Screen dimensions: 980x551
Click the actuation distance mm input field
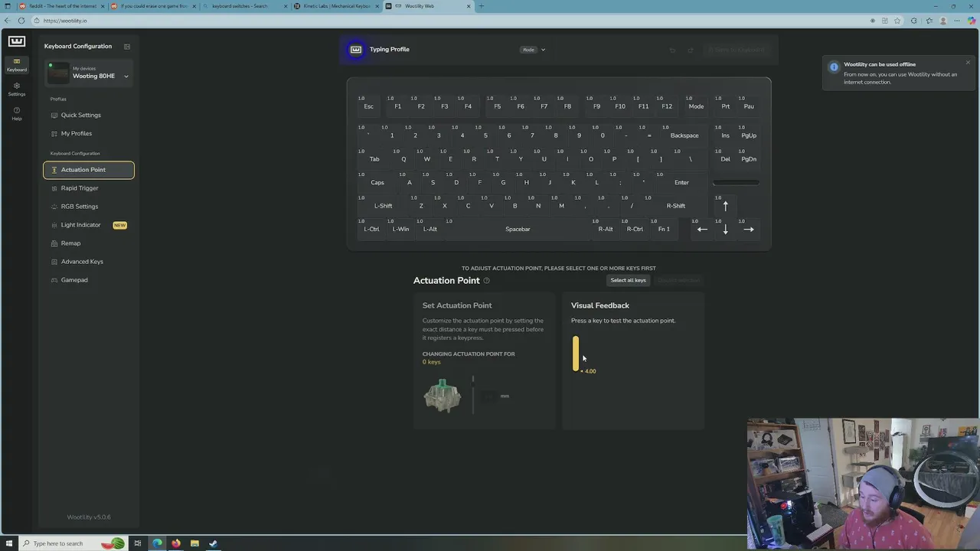488,396
